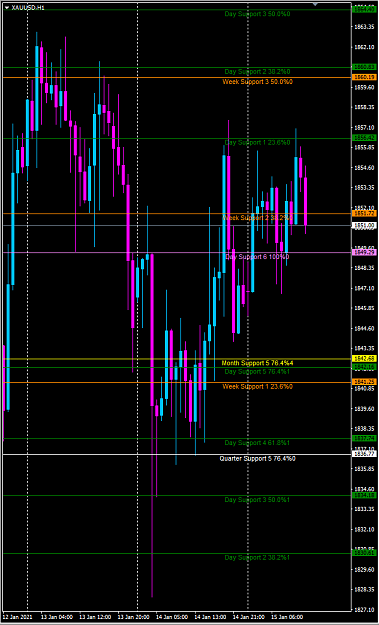Viewport: 379px width, 625px height.
Task: Select the Week Support 2 38.2%0 label
Action: coord(257,218)
